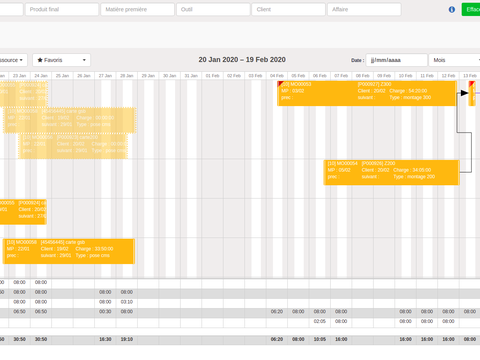Click the 31 Jan column header
Viewport: 480px width, 360px height.
191,76
